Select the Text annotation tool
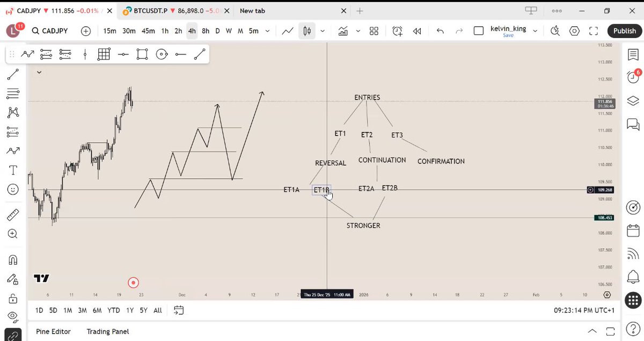 point(13,170)
